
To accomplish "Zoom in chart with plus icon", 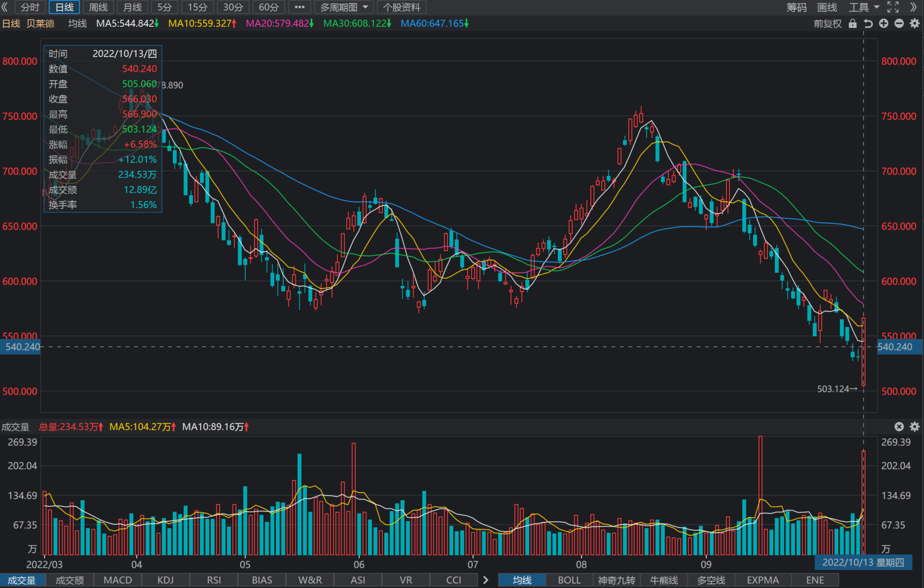I will [x=884, y=24].
